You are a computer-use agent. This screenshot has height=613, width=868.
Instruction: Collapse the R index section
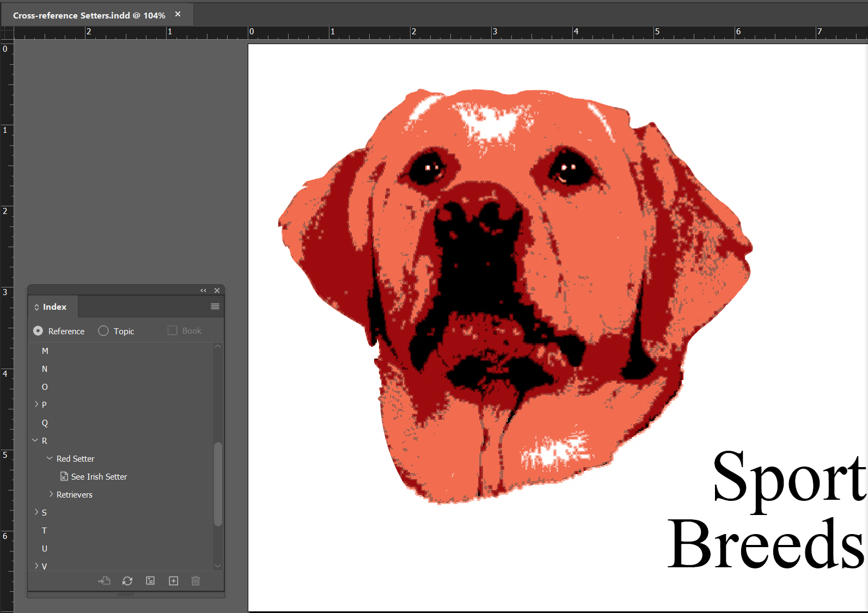(35, 440)
